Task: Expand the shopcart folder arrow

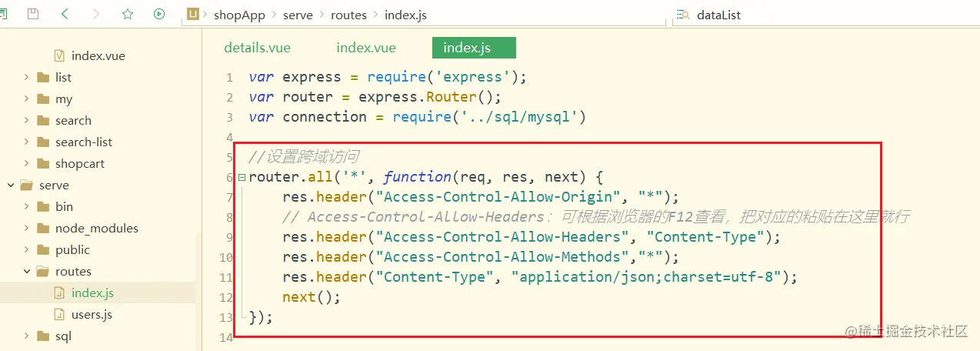Action: coord(26,163)
